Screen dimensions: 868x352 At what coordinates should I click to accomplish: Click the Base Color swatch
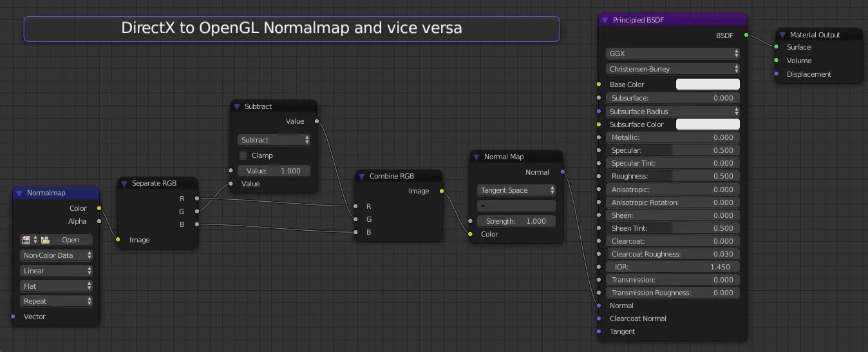click(708, 84)
